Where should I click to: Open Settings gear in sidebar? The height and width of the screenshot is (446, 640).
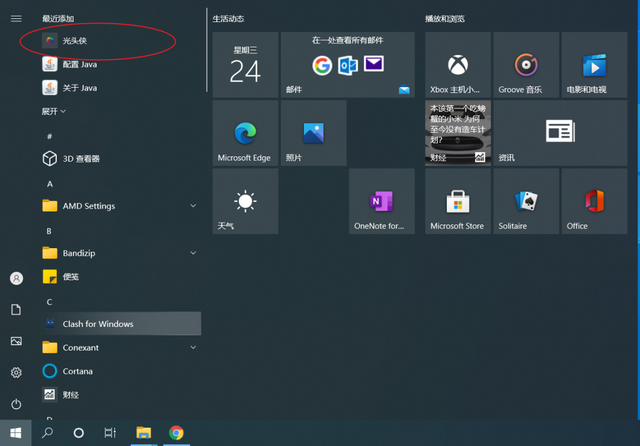coord(16,373)
